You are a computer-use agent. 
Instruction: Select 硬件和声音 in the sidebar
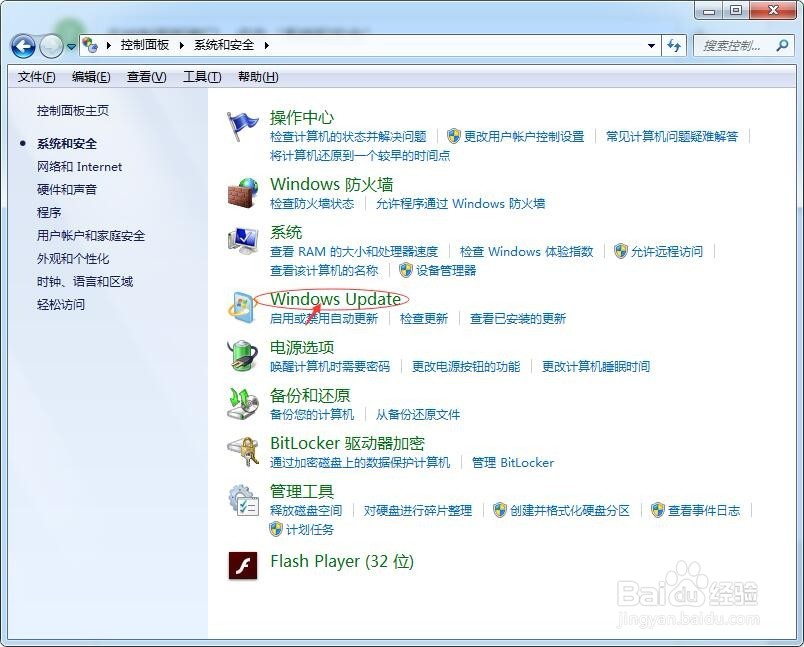(67, 190)
